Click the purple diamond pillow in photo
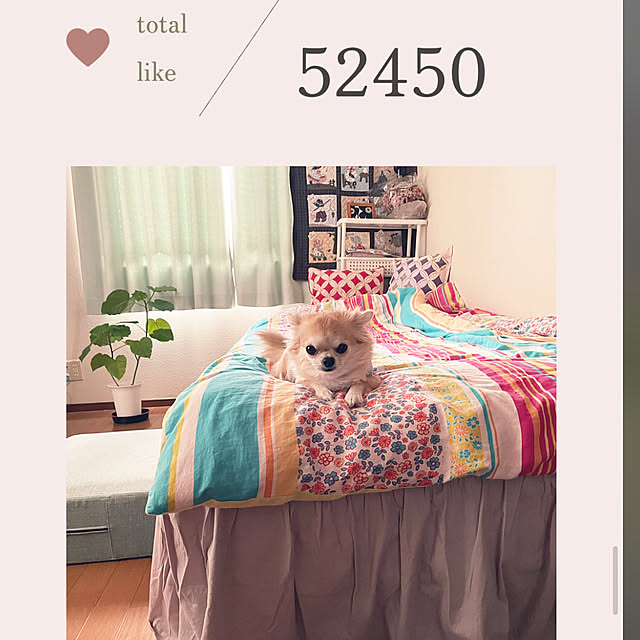640x640 pixels. click(x=420, y=272)
